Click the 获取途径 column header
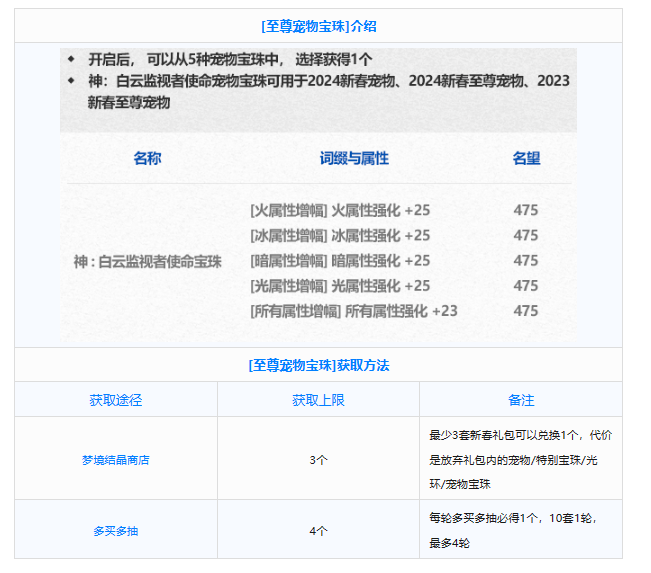The width and height of the screenshot is (651, 573). click(x=115, y=400)
